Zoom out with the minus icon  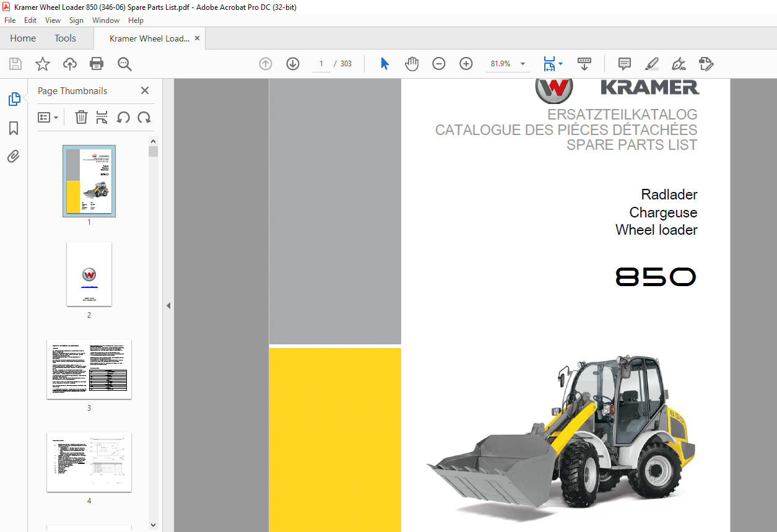(439, 64)
